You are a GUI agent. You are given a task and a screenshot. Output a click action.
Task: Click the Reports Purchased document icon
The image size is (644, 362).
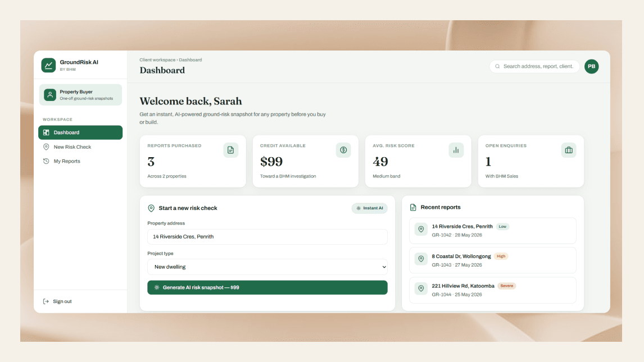tap(231, 150)
